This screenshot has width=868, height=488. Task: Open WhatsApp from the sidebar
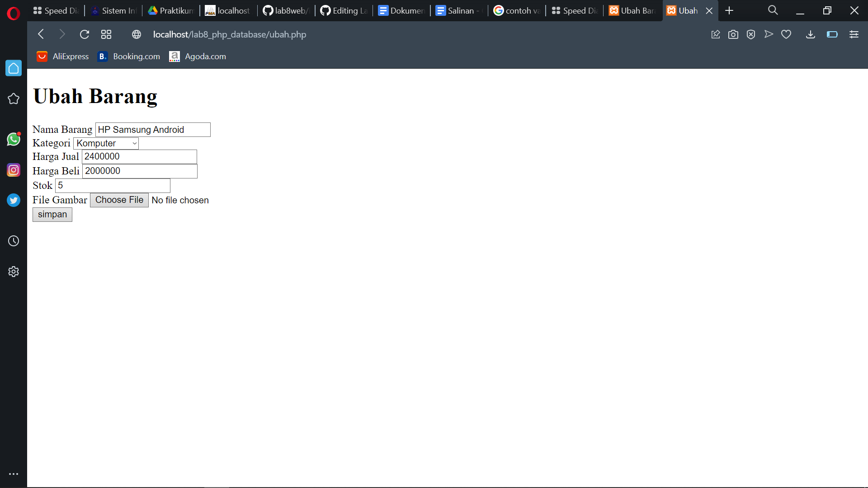[14, 139]
